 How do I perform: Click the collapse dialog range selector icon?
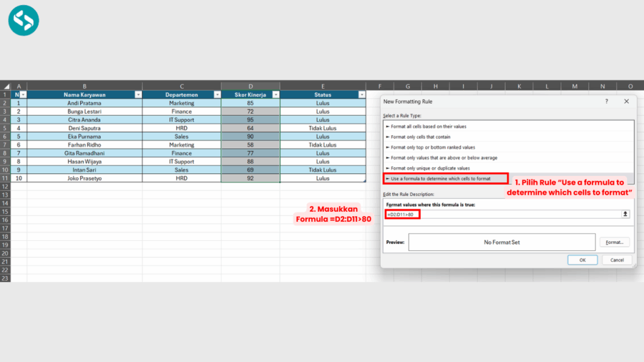(625, 214)
